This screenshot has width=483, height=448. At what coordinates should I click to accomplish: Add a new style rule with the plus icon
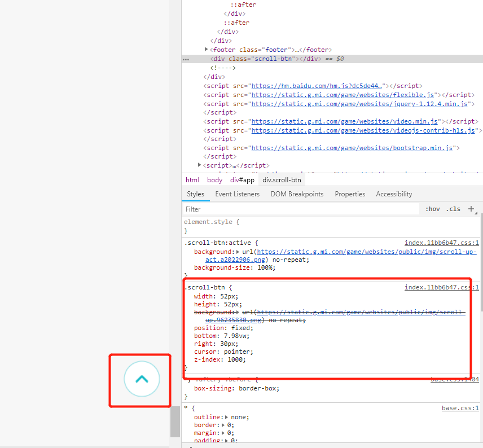[x=471, y=209]
